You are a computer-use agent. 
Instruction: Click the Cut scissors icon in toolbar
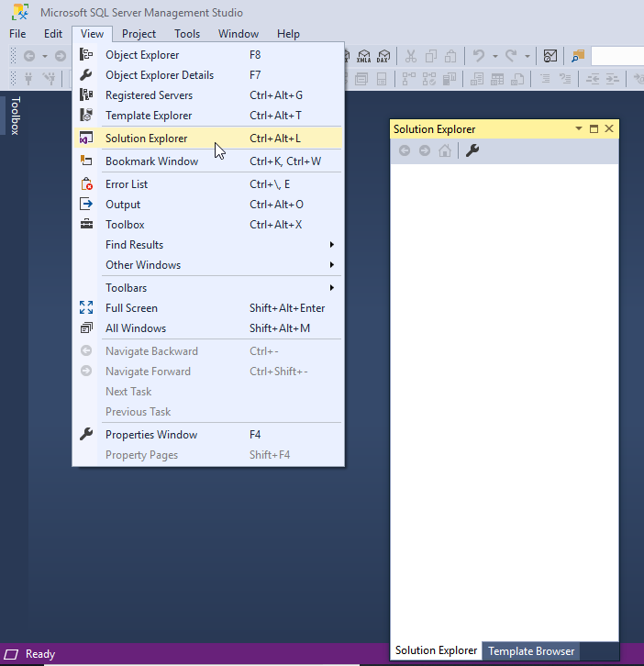click(411, 56)
